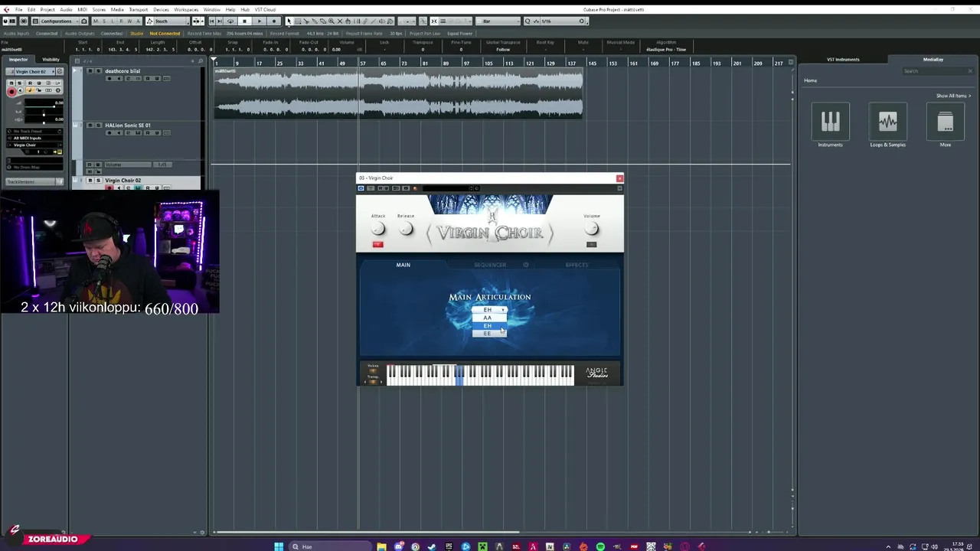Click the red button under Attack knob
The image size is (980, 551).
point(377,244)
